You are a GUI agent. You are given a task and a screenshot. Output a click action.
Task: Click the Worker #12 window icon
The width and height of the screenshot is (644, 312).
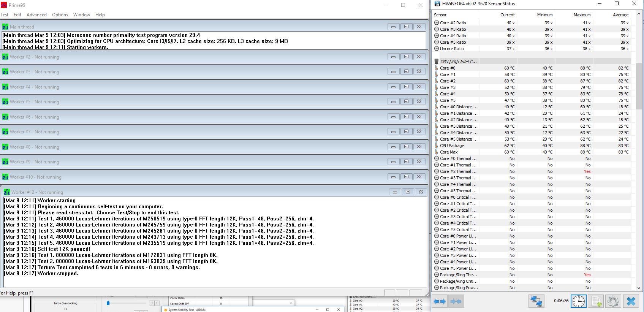7,192
